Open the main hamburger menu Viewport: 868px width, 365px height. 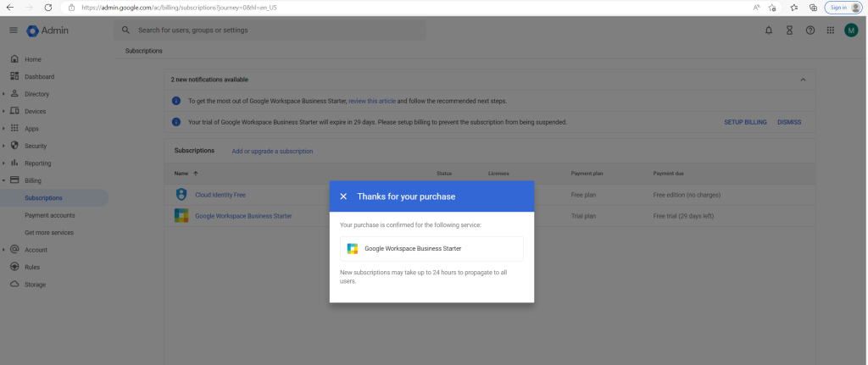14,30
